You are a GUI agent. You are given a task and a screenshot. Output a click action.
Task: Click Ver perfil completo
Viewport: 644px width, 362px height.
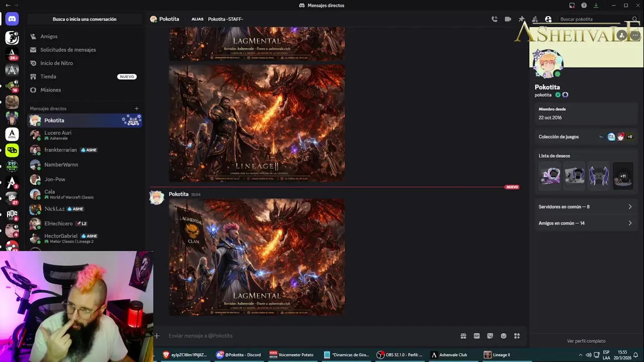pos(586,341)
